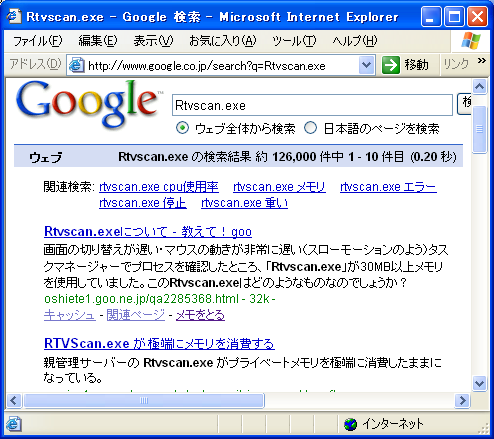Open the お気に入り(A) menu
The height and width of the screenshot is (439, 494).
(223, 41)
